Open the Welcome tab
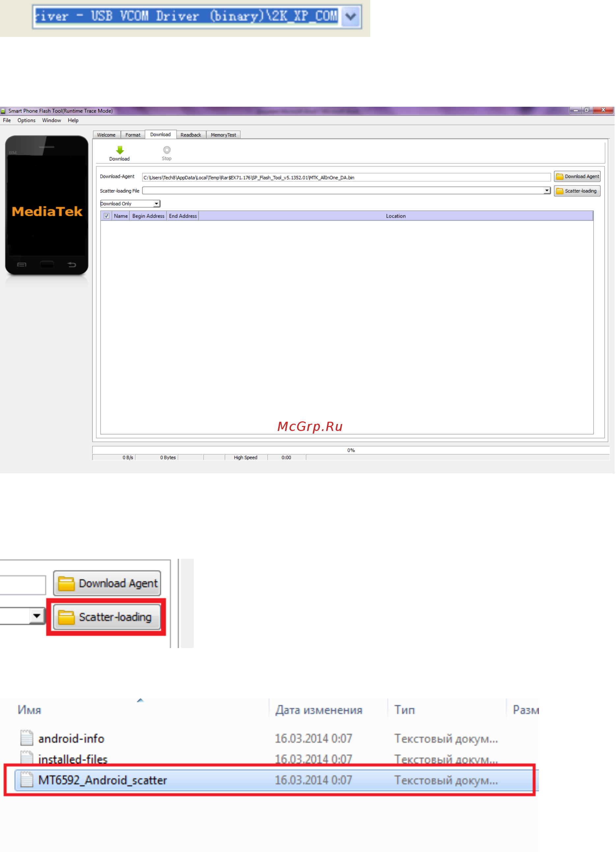 pos(106,135)
